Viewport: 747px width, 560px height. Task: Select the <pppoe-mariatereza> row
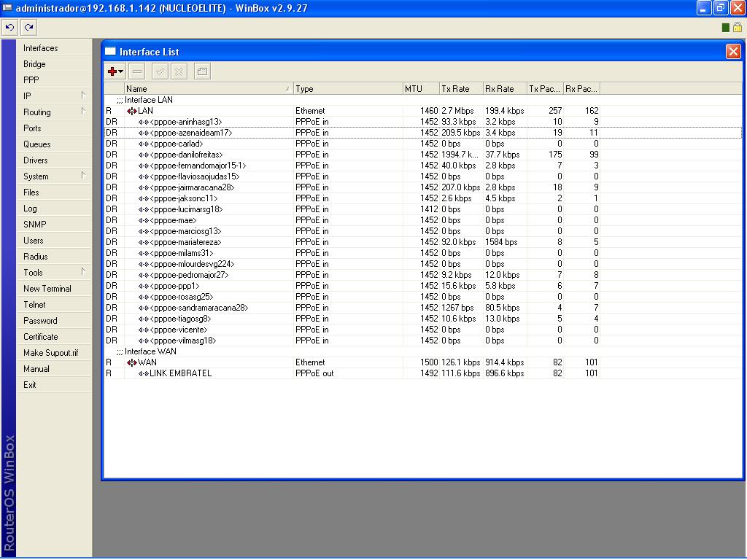click(423, 242)
